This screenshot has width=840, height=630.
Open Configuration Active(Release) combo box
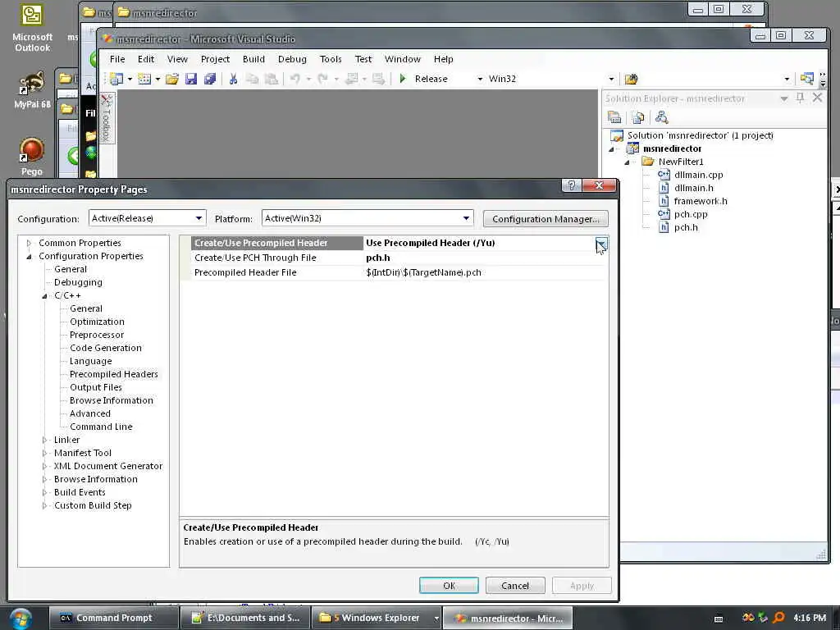(148, 218)
